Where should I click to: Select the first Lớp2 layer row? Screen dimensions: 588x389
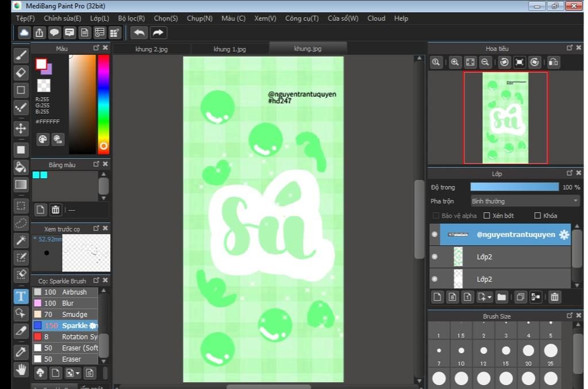(x=500, y=257)
